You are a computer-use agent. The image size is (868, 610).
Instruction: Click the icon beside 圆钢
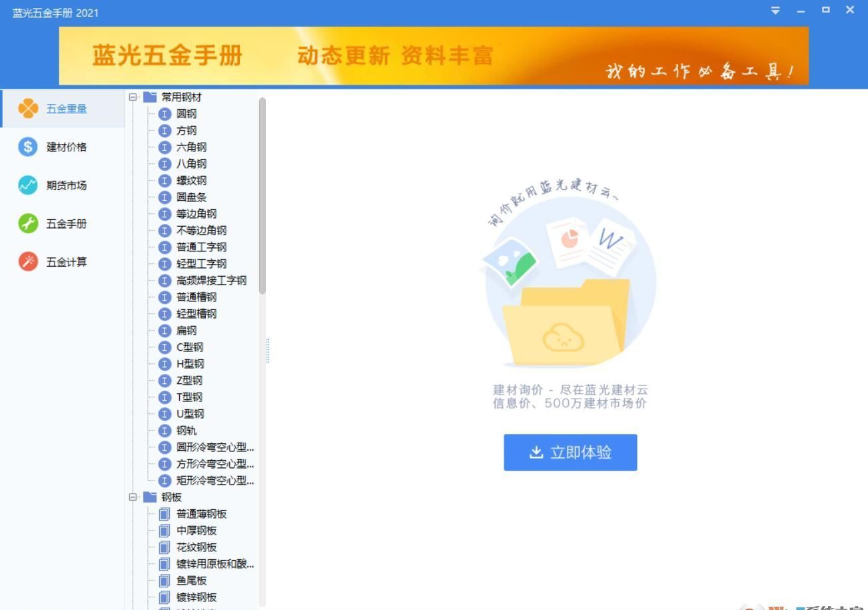point(165,114)
